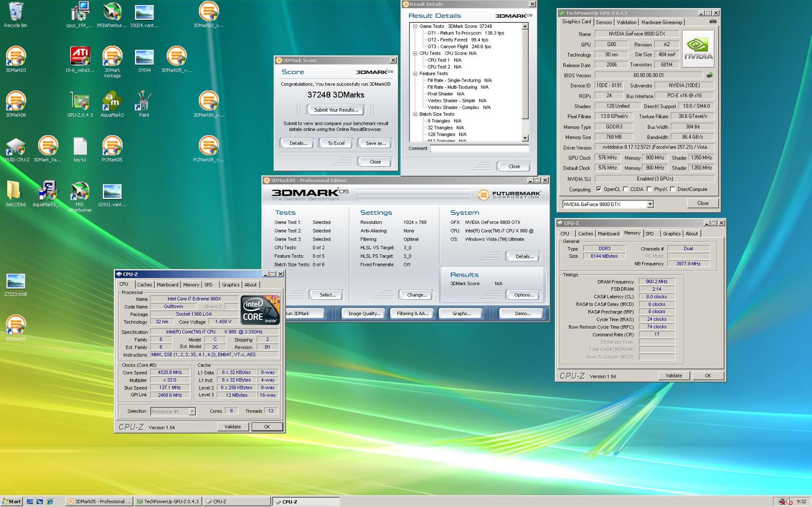This screenshot has width=812, height=507.
Task: Click the Result Details scrollbar up arrow
Action: point(525,26)
